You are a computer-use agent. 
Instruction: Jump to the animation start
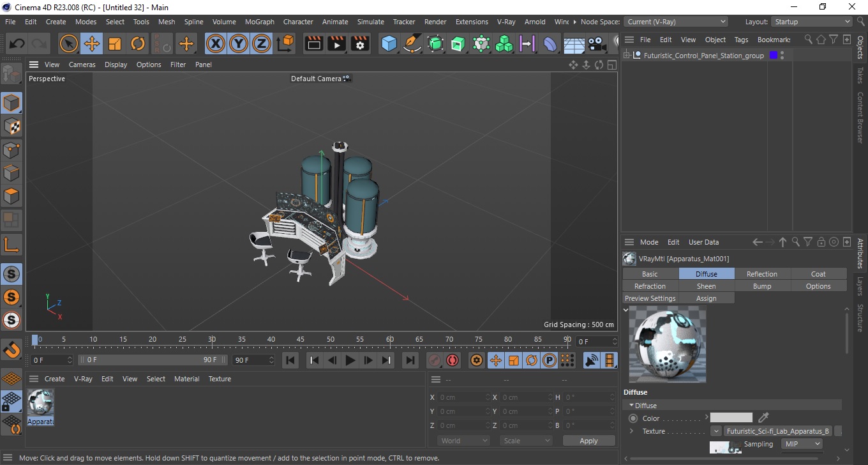pyautogui.click(x=290, y=360)
